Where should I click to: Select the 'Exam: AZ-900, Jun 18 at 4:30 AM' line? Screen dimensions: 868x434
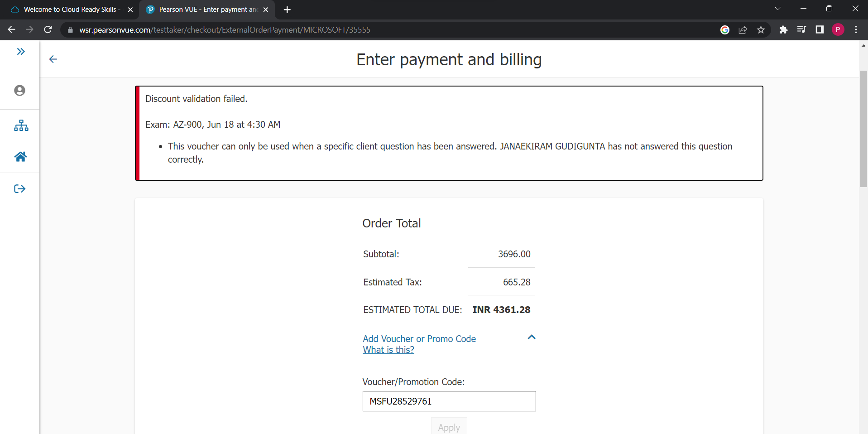[213, 125]
